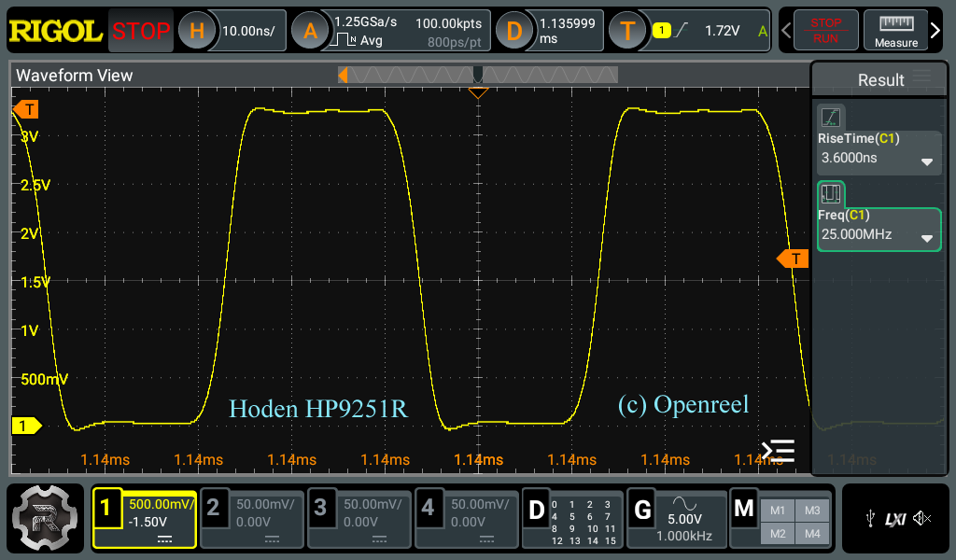Enable channel 4 display
The image size is (956, 560).
(467, 520)
